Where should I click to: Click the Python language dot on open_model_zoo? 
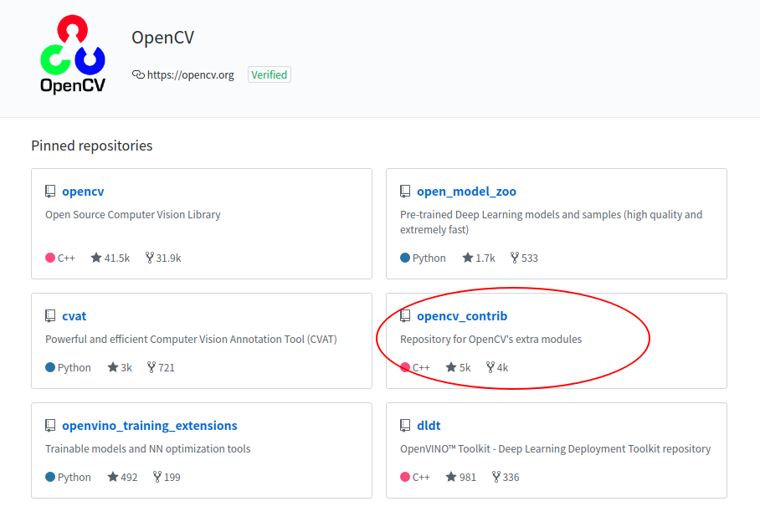point(405,258)
